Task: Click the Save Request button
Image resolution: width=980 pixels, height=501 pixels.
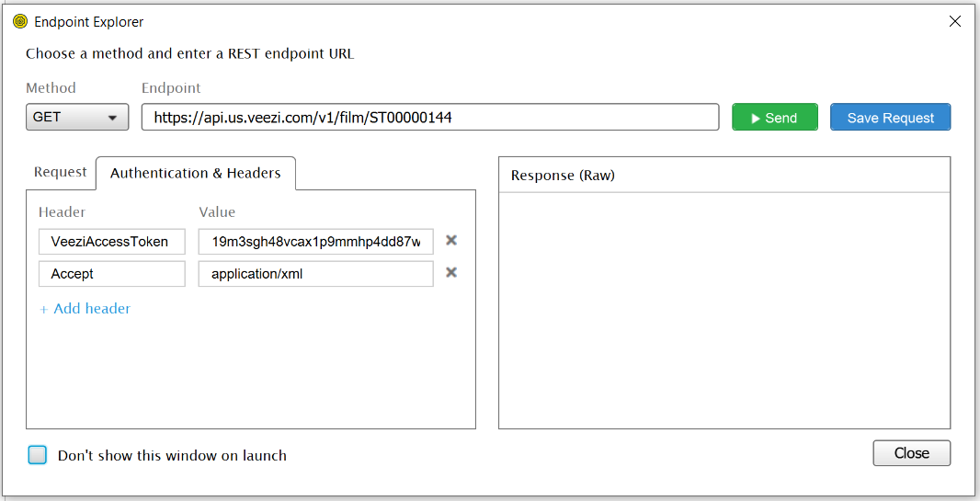Action: coord(890,117)
